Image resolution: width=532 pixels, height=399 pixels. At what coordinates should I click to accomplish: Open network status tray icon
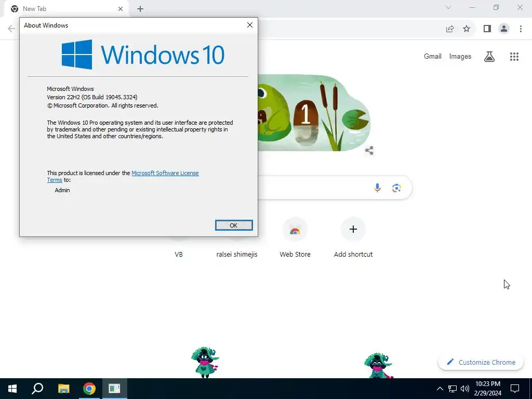[x=453, y=389]
